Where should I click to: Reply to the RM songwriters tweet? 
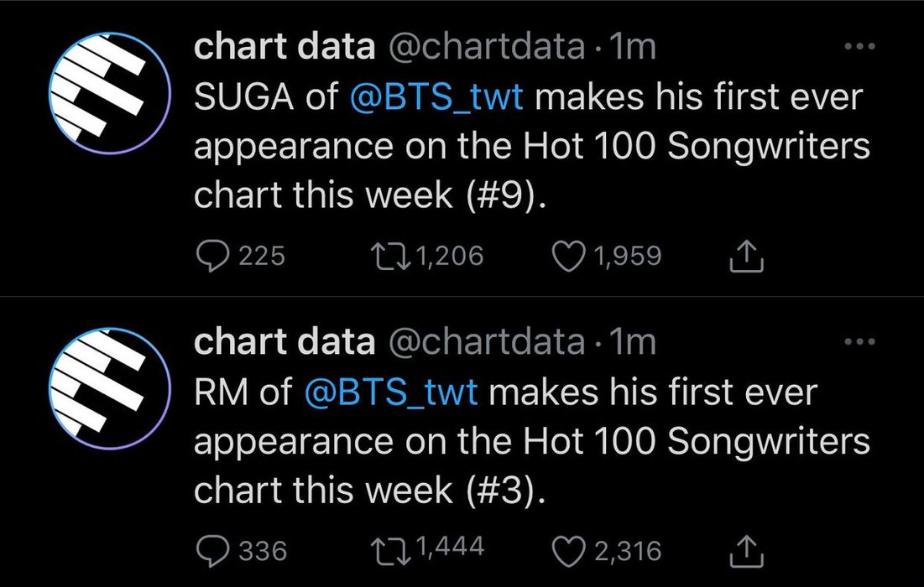pos(211,550)
